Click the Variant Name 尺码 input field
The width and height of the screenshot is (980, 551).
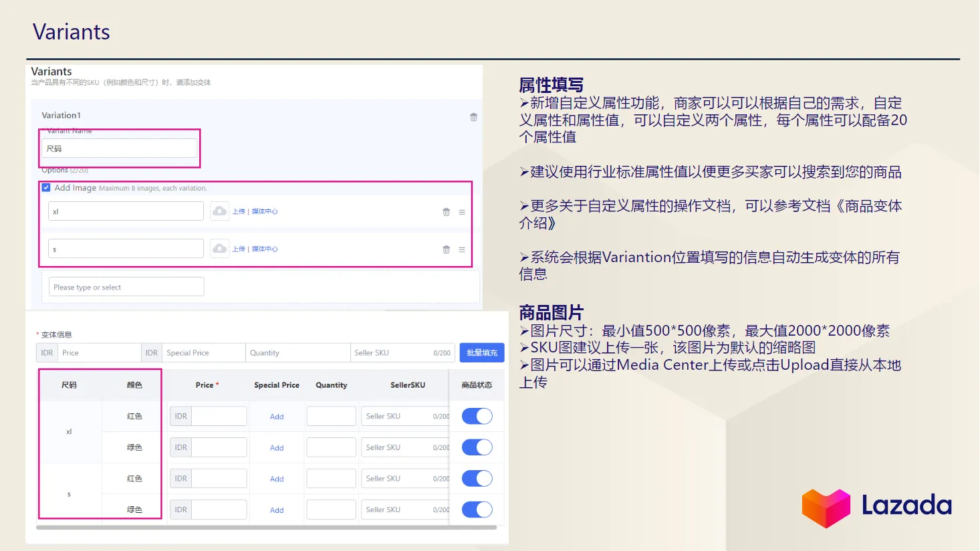[x=120, y=148]
